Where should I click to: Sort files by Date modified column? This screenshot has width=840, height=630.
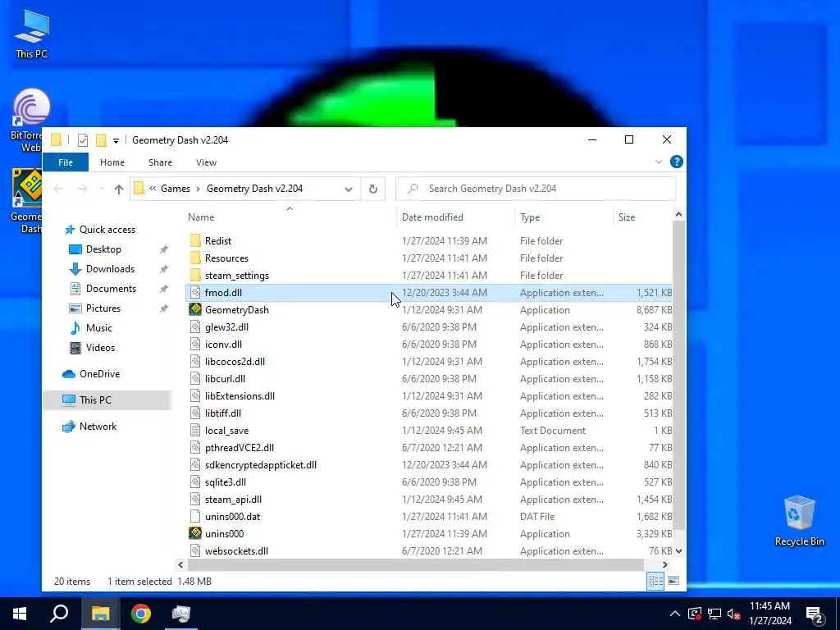(x=432, y=217)
